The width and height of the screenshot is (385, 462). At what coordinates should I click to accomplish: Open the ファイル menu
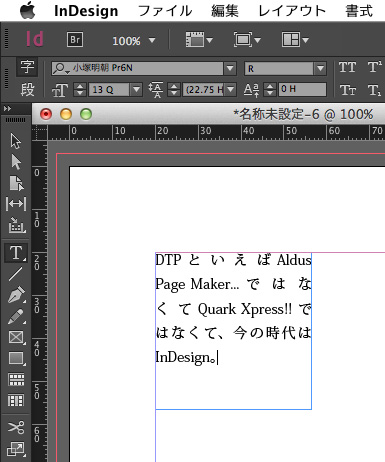pyautogui.click(x=165, y=11)
